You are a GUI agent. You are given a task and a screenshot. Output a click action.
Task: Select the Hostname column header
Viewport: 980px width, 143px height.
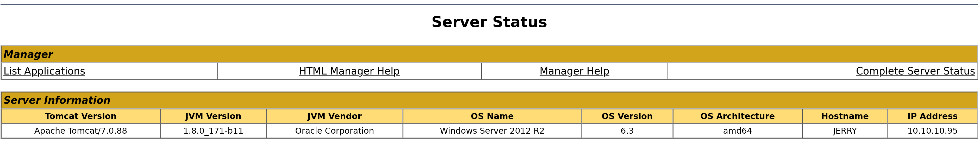[x=845, y=116]
